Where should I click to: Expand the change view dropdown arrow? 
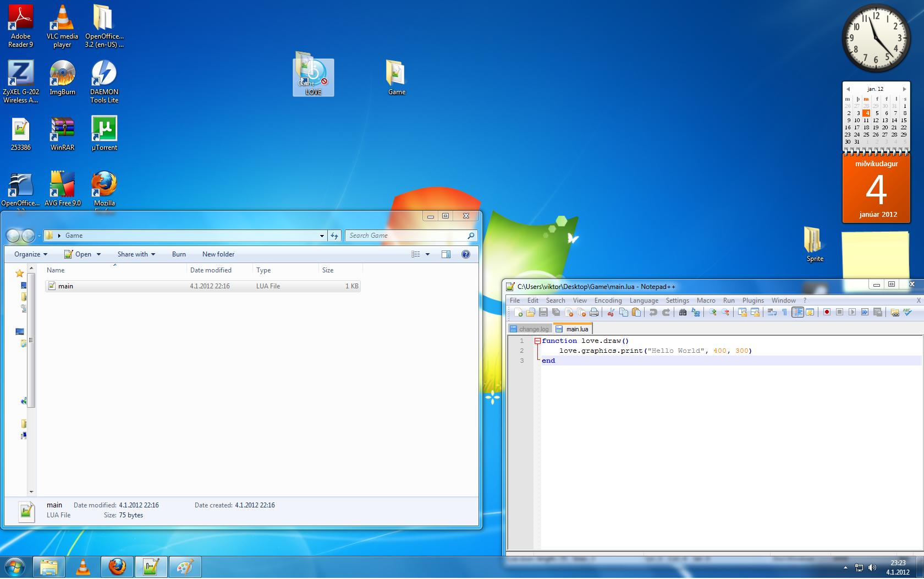tap(427, 254)
